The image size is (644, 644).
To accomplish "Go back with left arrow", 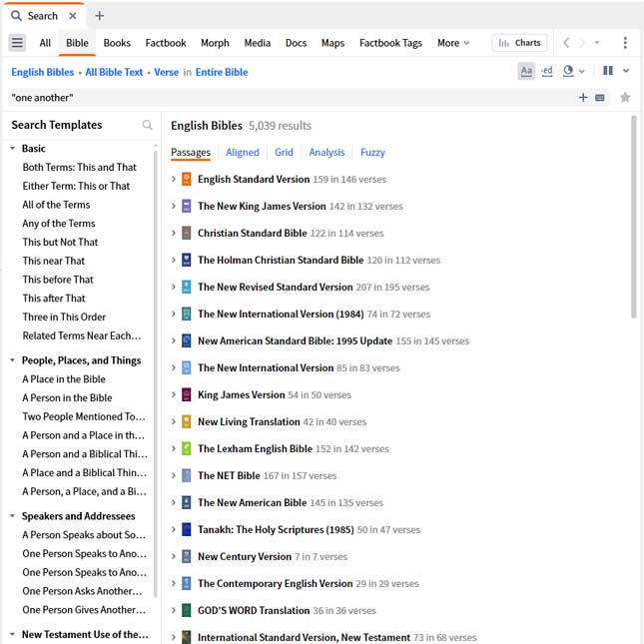I will 566,43.
